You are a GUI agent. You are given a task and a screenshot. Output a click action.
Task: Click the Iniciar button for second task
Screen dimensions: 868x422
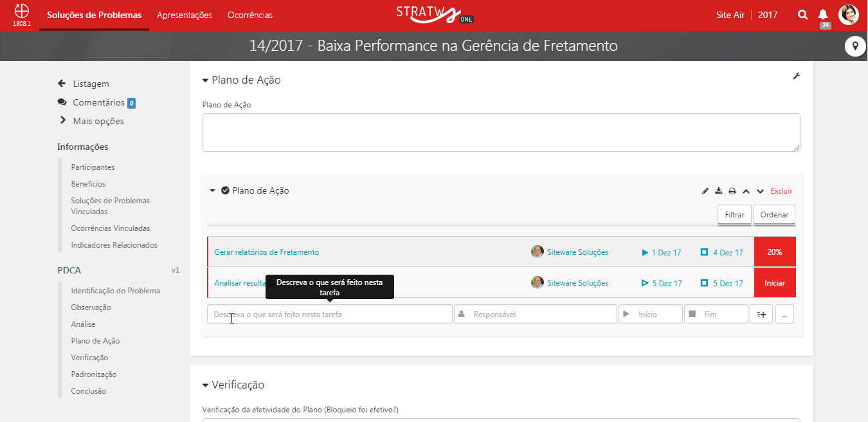click(775, 283)
